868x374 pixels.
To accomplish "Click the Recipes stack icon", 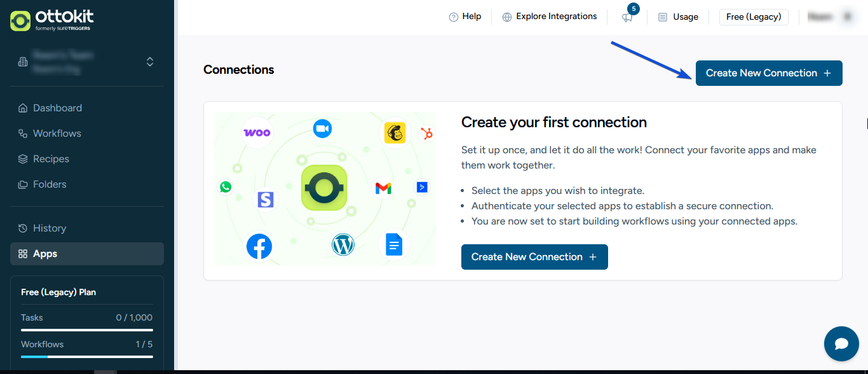I will point(23,159).
